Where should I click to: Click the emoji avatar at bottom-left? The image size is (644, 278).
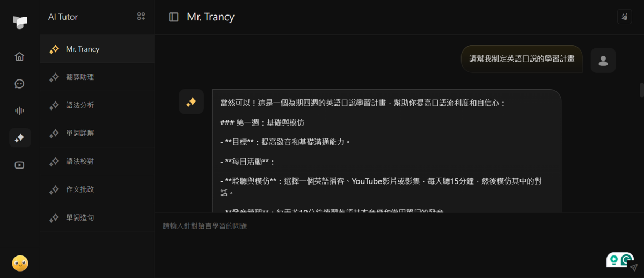click(x=20, y=263)
